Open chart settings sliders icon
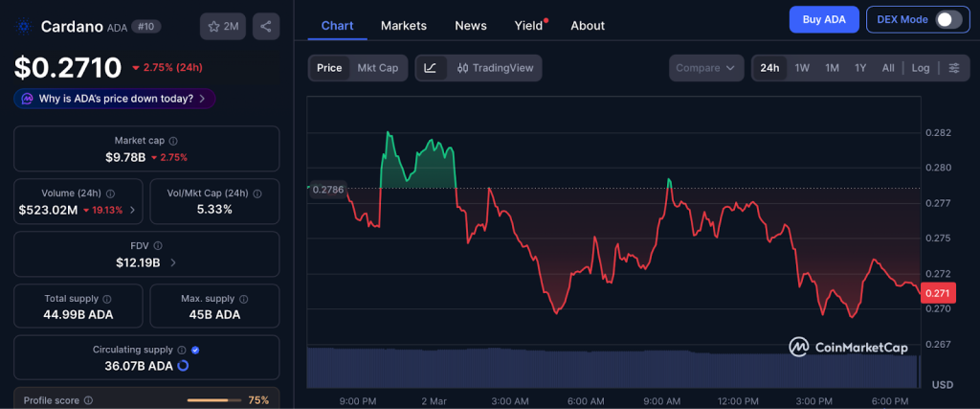Viewport: 980px width, 409px height. [953, 68]
